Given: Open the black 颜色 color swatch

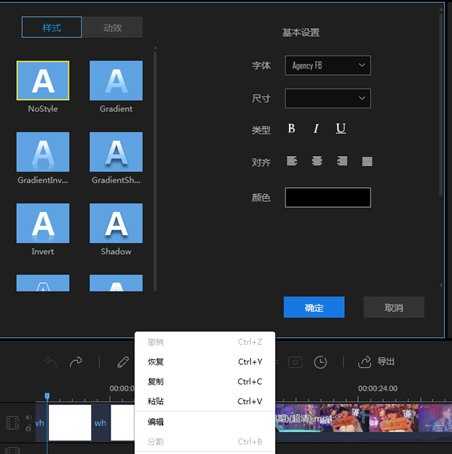Looking at the screenshot, I should 328,197.
